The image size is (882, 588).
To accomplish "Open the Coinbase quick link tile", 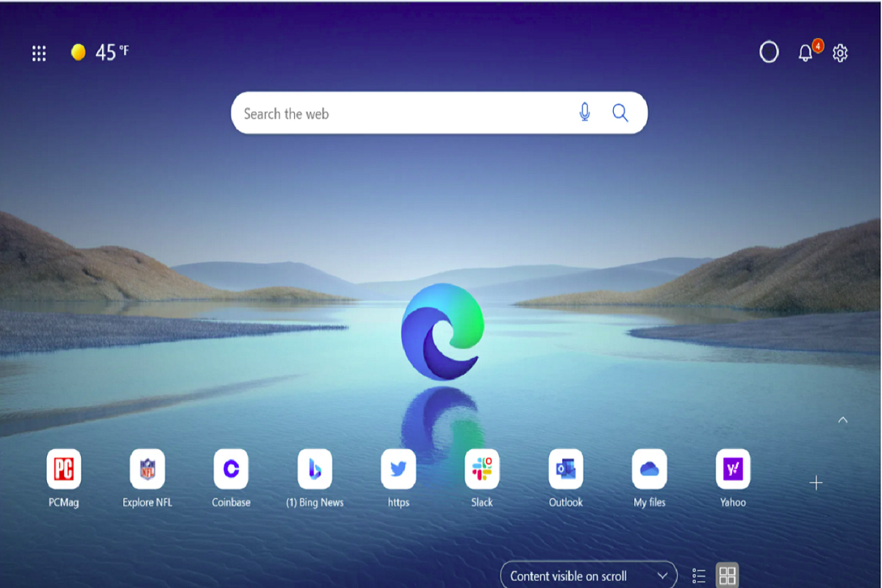I will pos(232,469).
